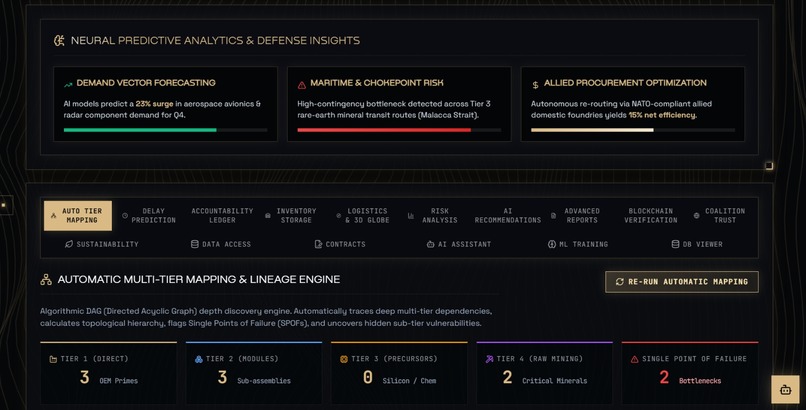Click the '15% net efficiency' highlighted text
The width and height of the screenshot is (806, 410).
pos(663,115)
